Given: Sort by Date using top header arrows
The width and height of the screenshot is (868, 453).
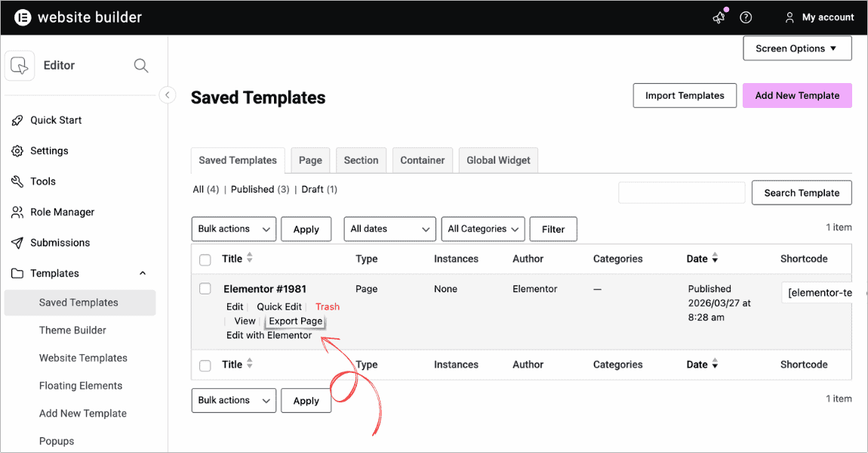Looking at the screenshot, I should pos(715,257).
